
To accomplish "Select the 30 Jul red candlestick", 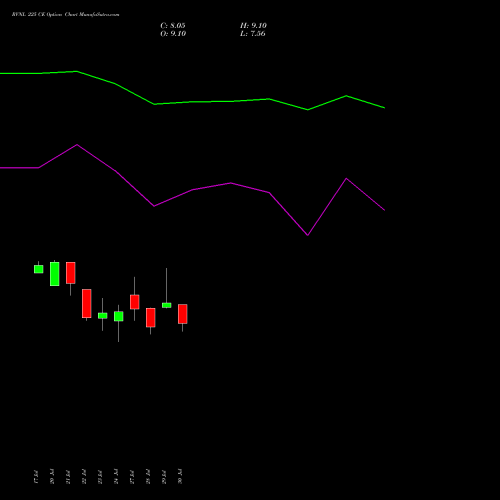I will pyautogui.click(x=183, y=314).
